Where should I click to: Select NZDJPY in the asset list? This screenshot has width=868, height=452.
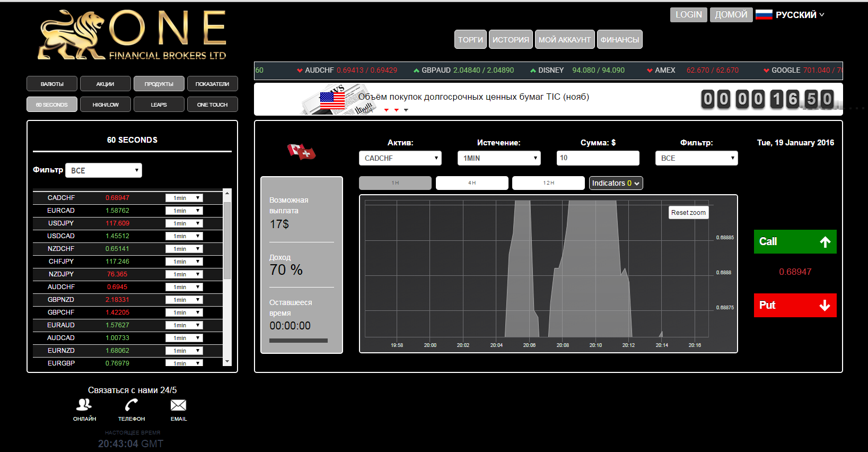(x=128, y=274)
